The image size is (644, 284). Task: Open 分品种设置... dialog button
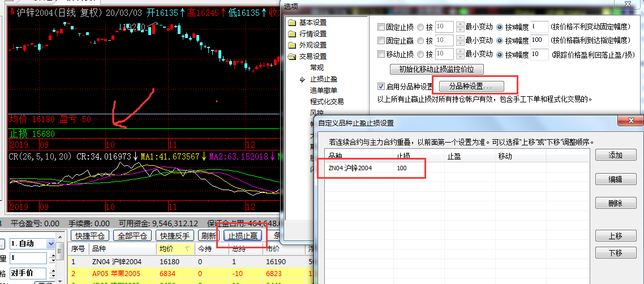[x=471, y=87]
